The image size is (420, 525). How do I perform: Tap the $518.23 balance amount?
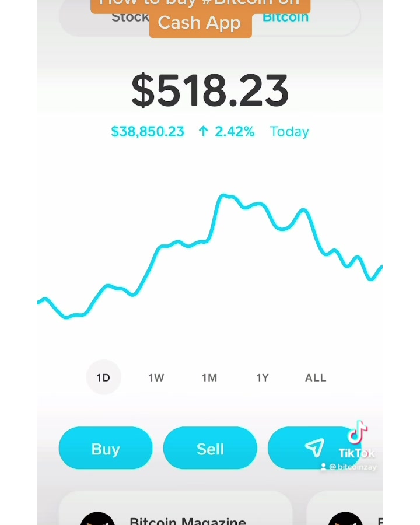pyautogui.click(x=210, y=90)
